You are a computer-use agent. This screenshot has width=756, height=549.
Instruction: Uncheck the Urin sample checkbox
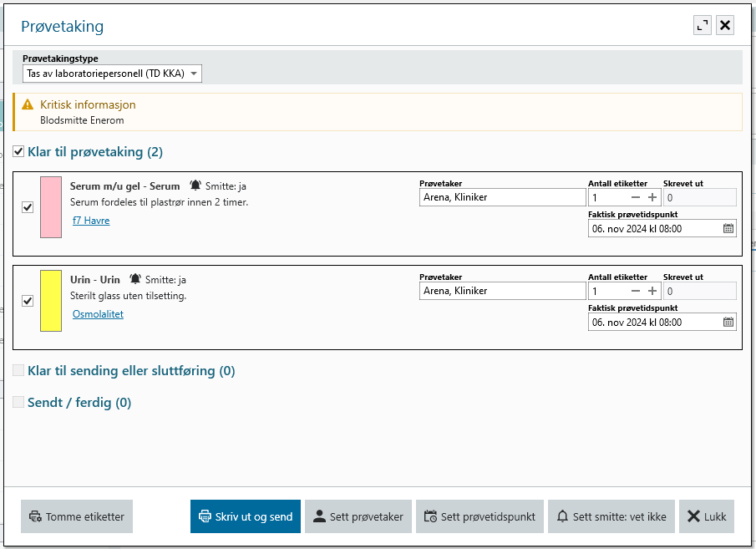coord(28,301)
